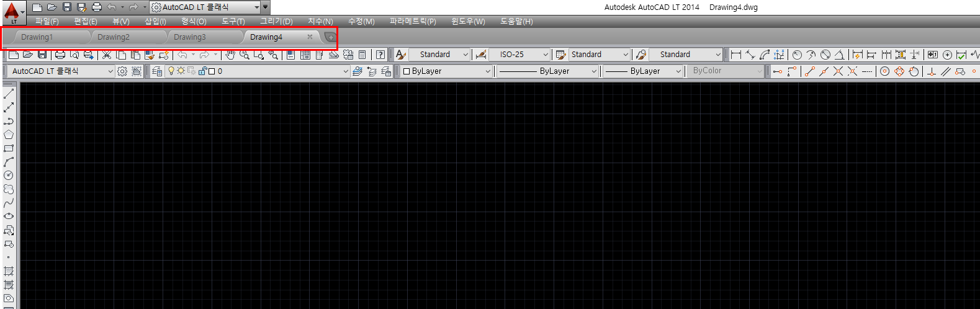Select the Quadrant object snap
This screenshot has height=309, width=980.
[899, 71]
